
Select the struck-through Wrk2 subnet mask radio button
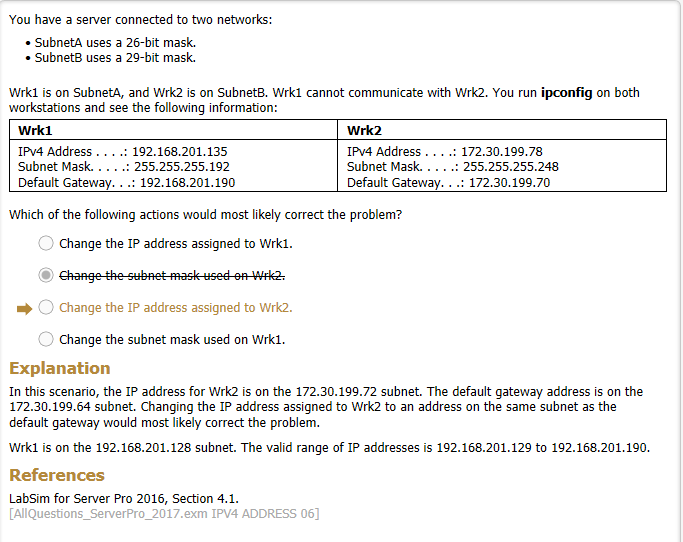click(x=46, y=275)
